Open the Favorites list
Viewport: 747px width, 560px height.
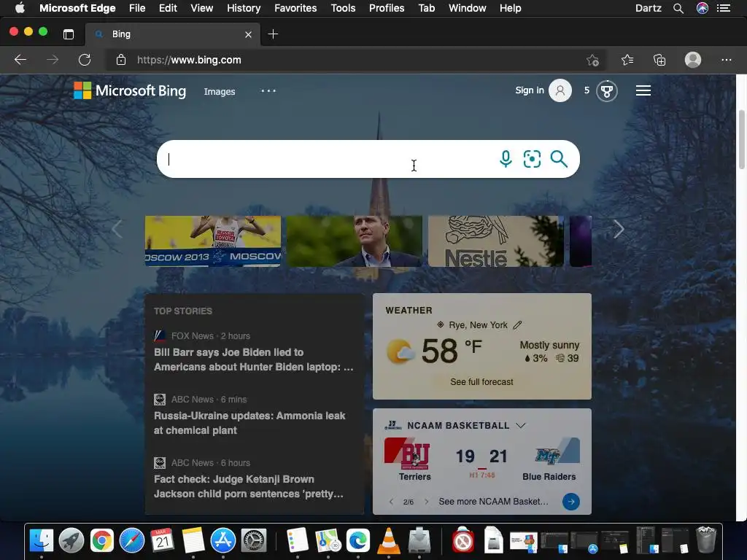[627, 60]
